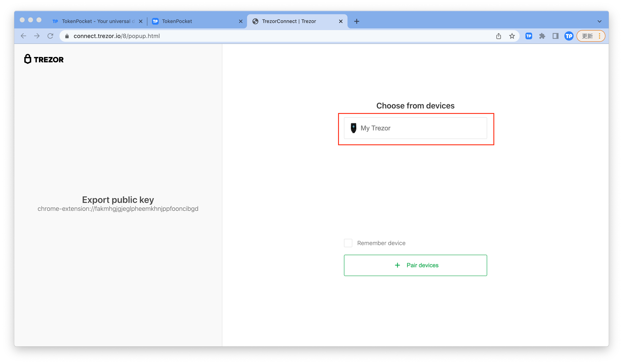Image resolution: width=623 pixels, height=364 pixels.
Task: Click the bookmark star icon
Action: (512, 36)
